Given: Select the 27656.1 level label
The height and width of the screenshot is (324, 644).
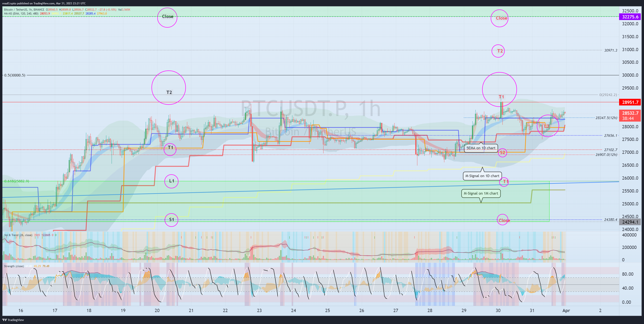Looking at the screenshot, I should [611, 136].
